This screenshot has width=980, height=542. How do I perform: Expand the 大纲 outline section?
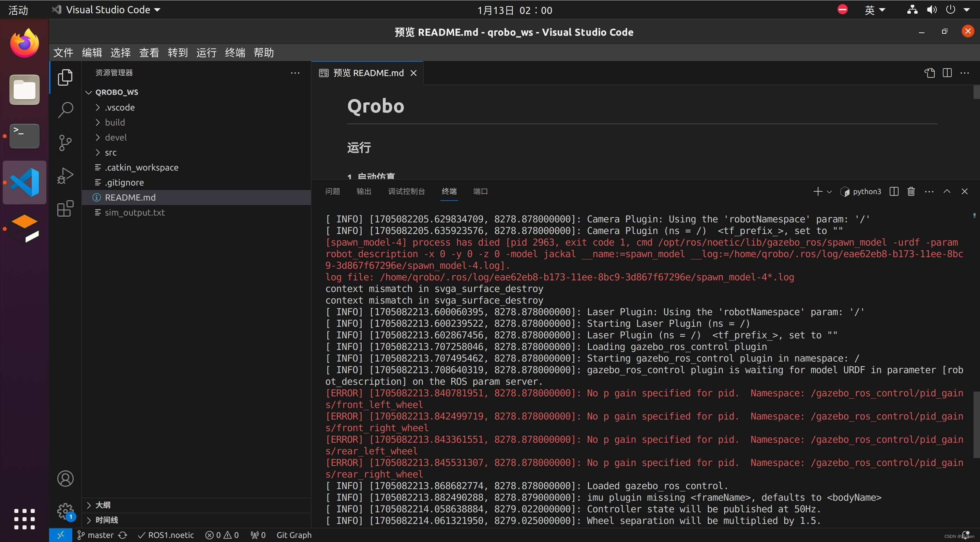(x=196, y=505)
